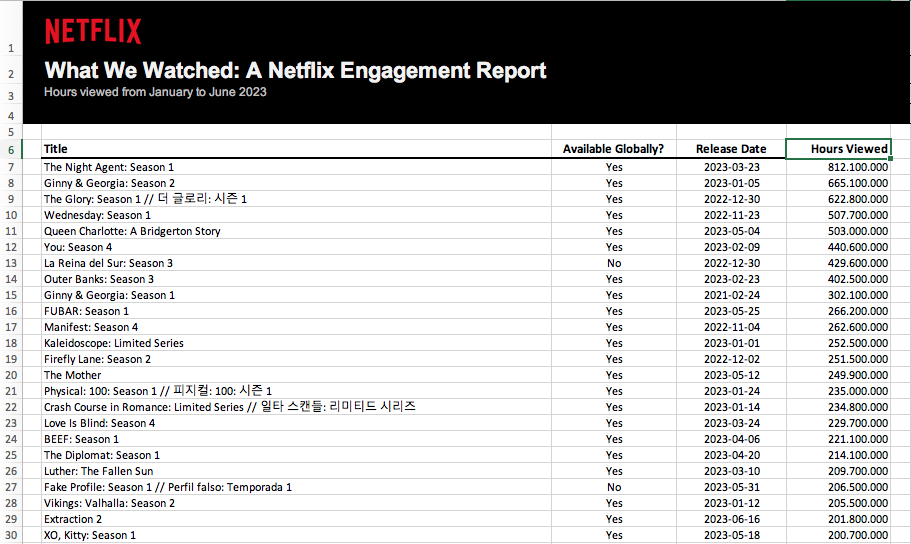Image resolution: width=911 pixels, height=544 pixels.
Task: Select the Available Globally? header cell
Action: tap(614, 149)
